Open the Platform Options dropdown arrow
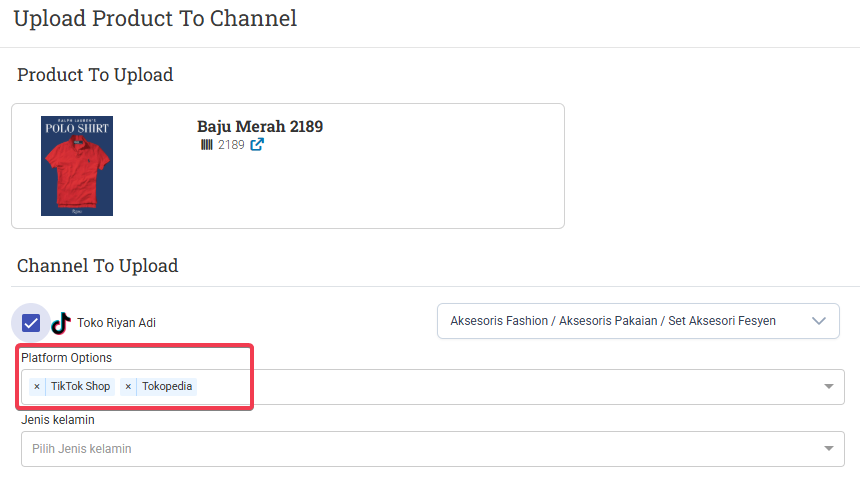The image size is (860, 482). 828,386
